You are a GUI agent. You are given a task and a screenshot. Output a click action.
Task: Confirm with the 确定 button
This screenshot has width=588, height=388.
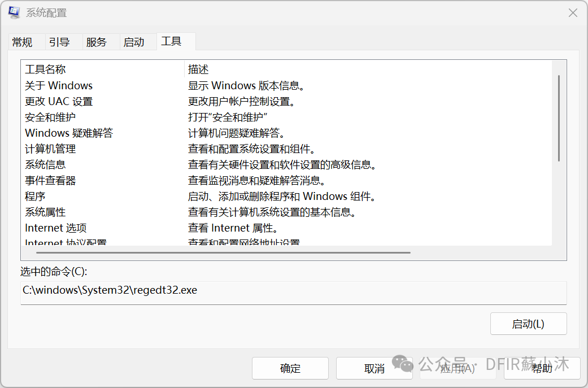tap(290, 368)
